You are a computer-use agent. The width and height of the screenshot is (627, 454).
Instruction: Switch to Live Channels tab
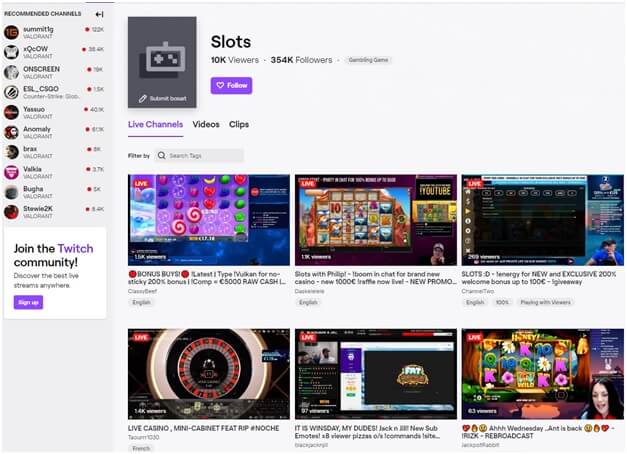coord(156,124)
